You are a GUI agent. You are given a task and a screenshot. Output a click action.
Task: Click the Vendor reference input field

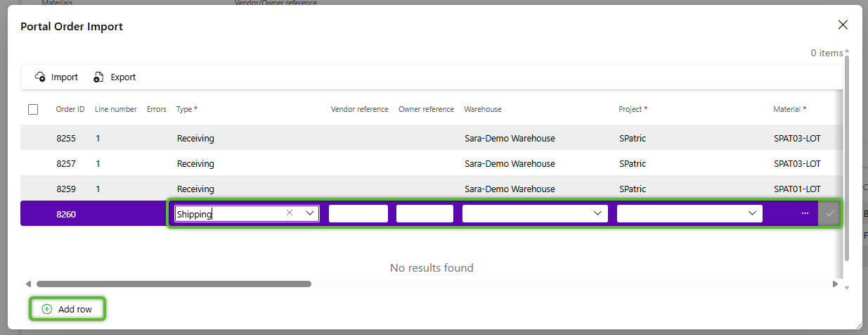pyautogui.click(x=358, y=213)
